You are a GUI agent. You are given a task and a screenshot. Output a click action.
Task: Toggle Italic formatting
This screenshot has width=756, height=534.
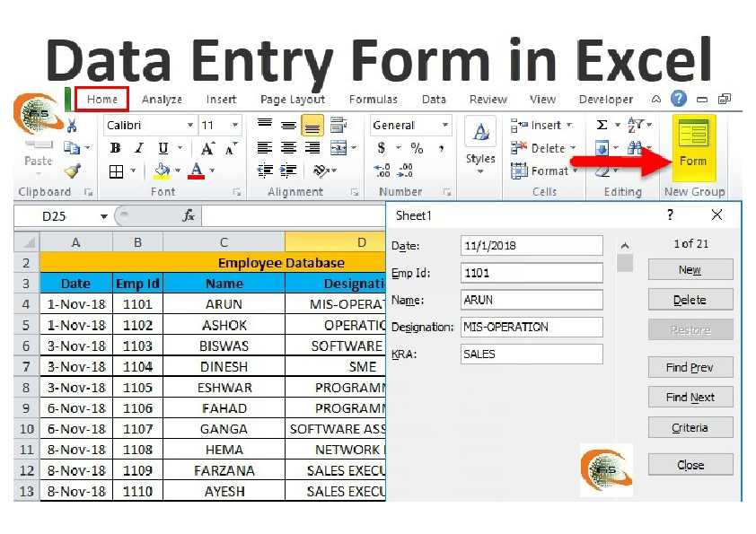(x=139, y=148)
